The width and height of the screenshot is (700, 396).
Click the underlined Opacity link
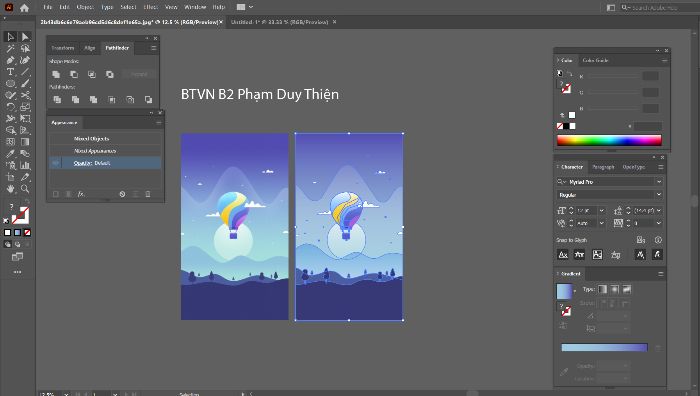(83, 163)
